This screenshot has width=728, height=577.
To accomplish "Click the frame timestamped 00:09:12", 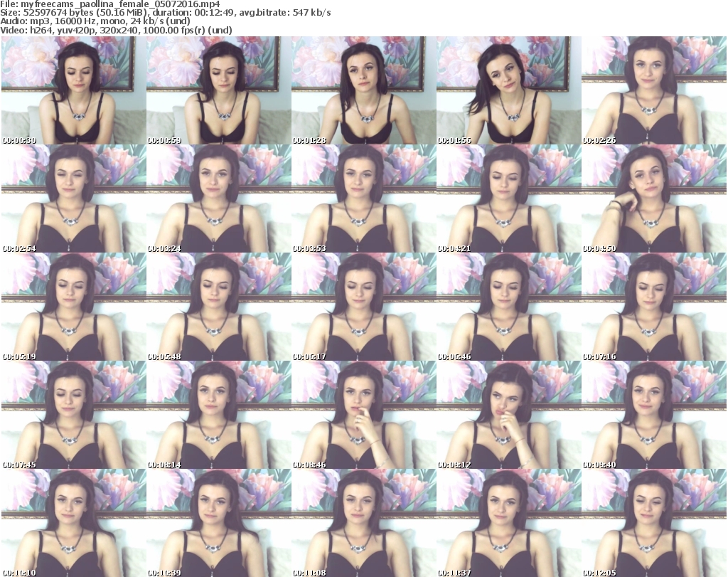I will click(x=509, y=415).
